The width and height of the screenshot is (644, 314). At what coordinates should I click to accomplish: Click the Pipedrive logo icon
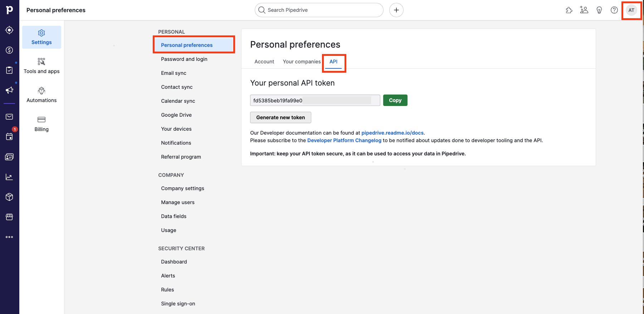pos(10,10)
